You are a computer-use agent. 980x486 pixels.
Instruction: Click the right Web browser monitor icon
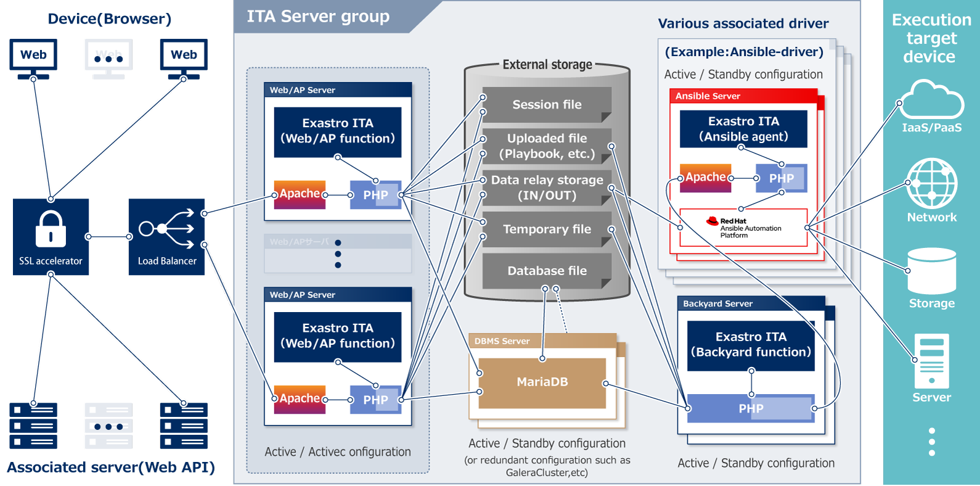184,59
